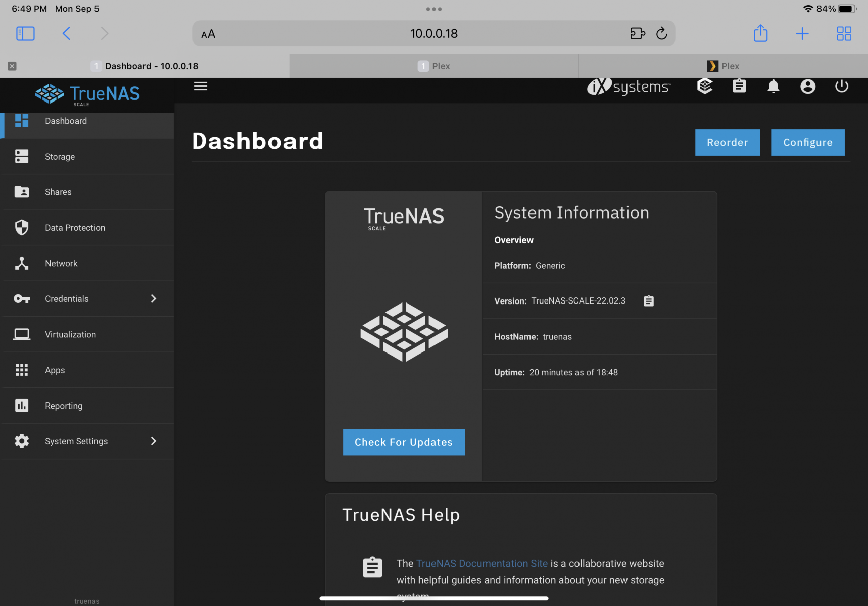Tap the Wi-Fi status icon
Image resolution: width=868 pixels, height=606 pixels.
pos(808,9)
